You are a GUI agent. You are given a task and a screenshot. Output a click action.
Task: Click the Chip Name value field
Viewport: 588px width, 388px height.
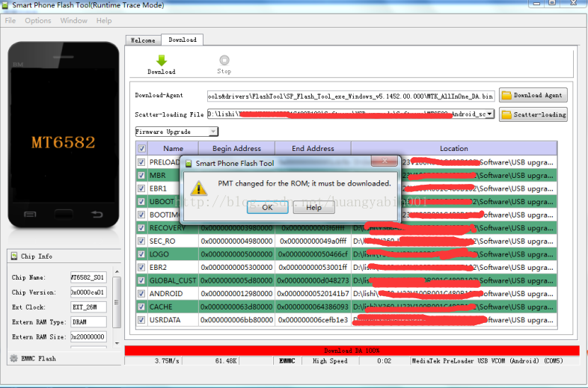(x=88, y=277)
